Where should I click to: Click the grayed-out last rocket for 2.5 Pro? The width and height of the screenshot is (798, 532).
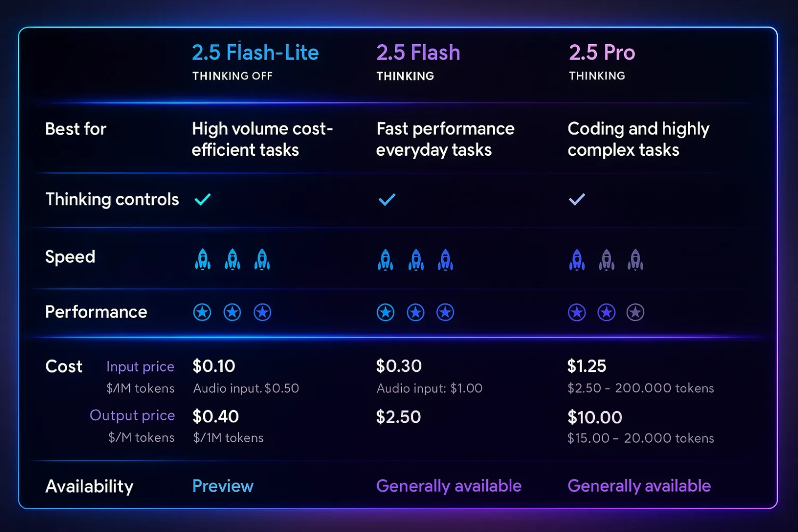[x=635, y=260]
